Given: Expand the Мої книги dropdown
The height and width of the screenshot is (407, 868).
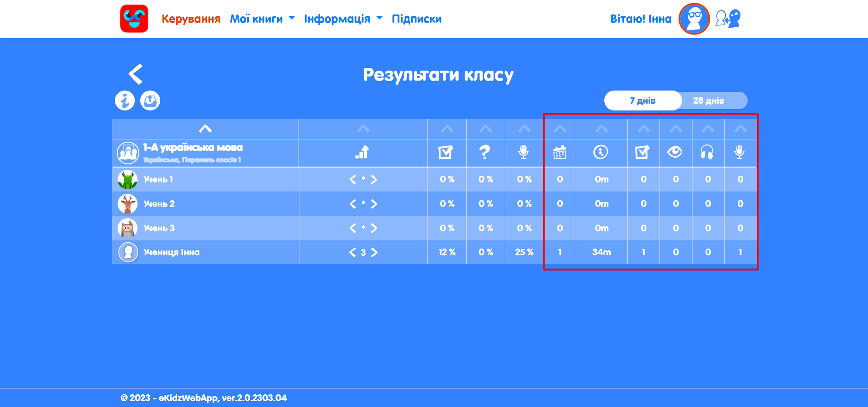Looking at the screenshot, I should 262,19.
